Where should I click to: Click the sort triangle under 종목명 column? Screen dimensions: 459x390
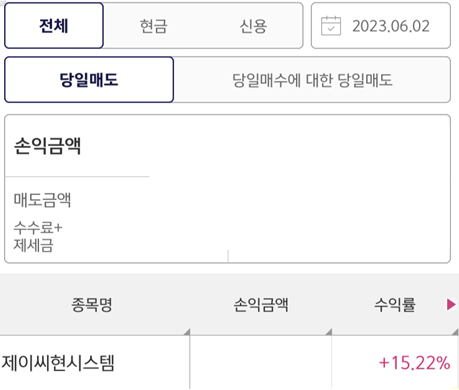(x=187, y=332)
